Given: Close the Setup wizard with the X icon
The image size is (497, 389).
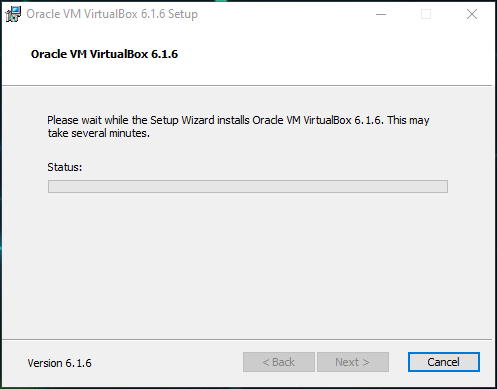Looking at the screenshot, I should [x=472, y=14].
